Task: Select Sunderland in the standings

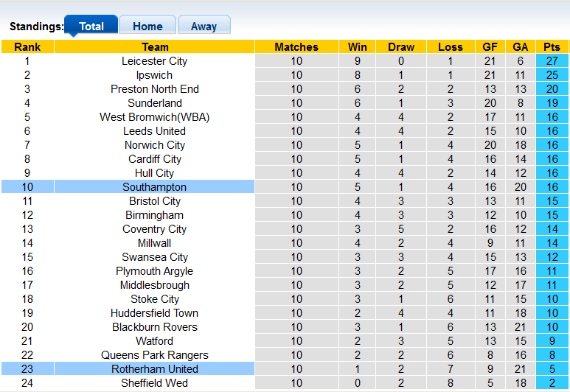Action: [155, 103]
